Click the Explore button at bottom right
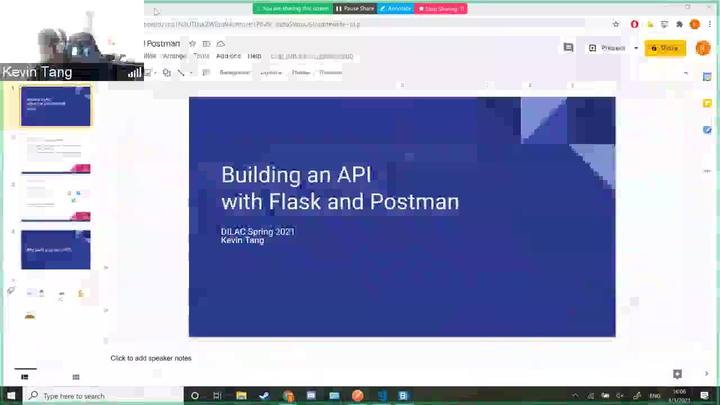Image resolution: width=720 pixels, height=405 pixels. tap(677, 374)
